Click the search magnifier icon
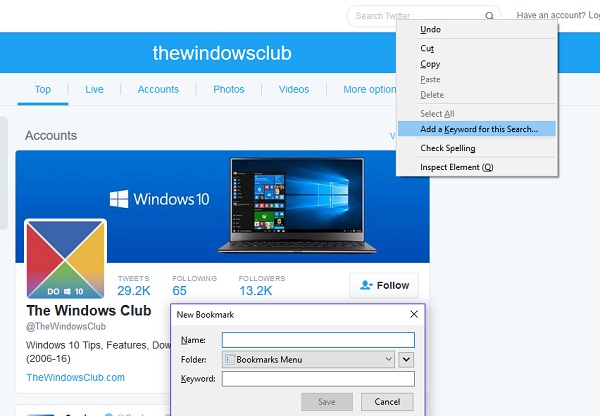Image resolution: width=600 pixels, height=416 pixels. (489, 16)
